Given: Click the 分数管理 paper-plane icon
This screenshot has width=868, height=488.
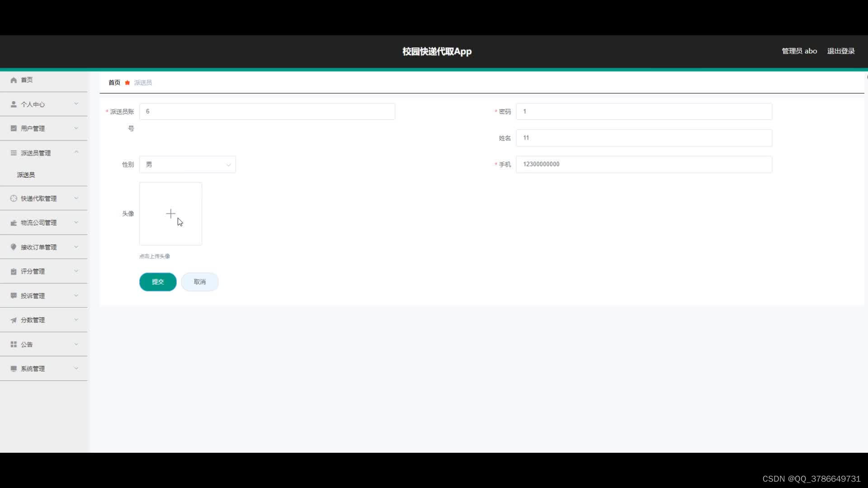Looking at the screenshot, I should point(14,320).
